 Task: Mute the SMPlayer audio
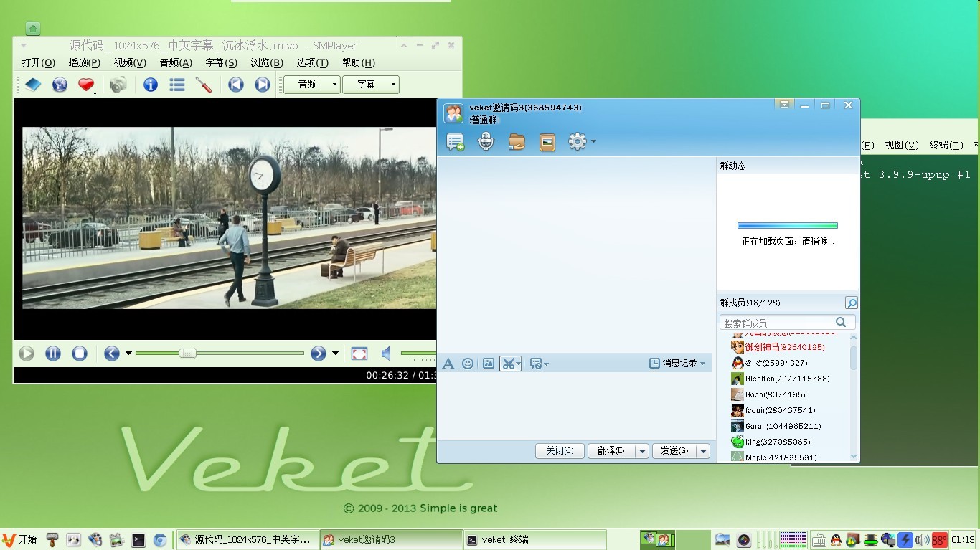pos(386,354)
